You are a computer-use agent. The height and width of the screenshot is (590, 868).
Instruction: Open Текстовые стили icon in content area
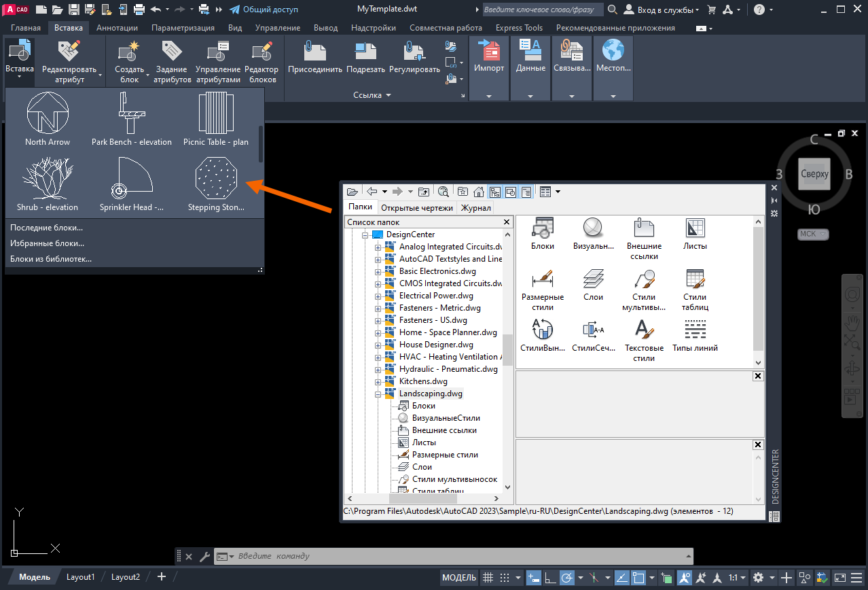click(644, 341)
